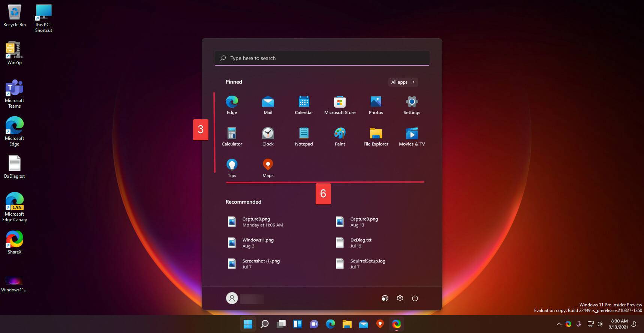The image size is (644, 333).
Task: Show hidden icons in system tray
Action: pyautogui.click(x=559, y=324)
